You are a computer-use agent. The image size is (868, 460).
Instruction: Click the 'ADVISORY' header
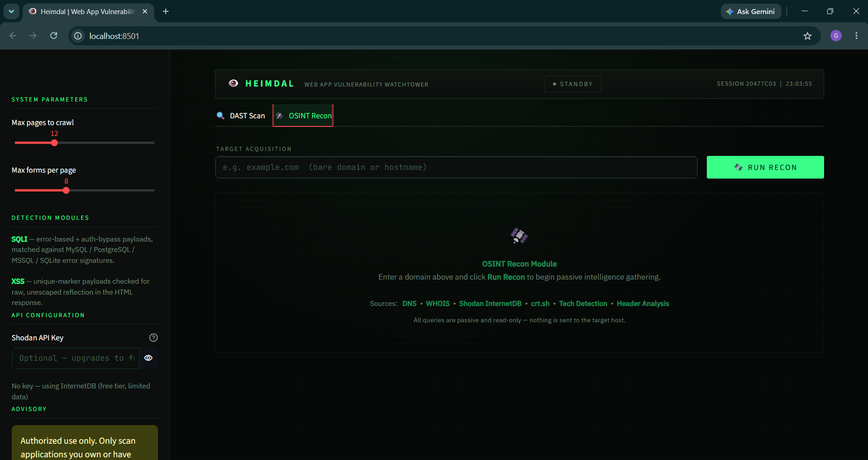coord(29,409)
